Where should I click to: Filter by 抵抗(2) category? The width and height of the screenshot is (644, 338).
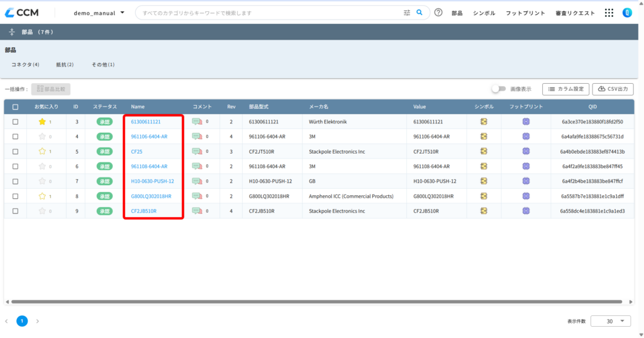pos(65,65)
